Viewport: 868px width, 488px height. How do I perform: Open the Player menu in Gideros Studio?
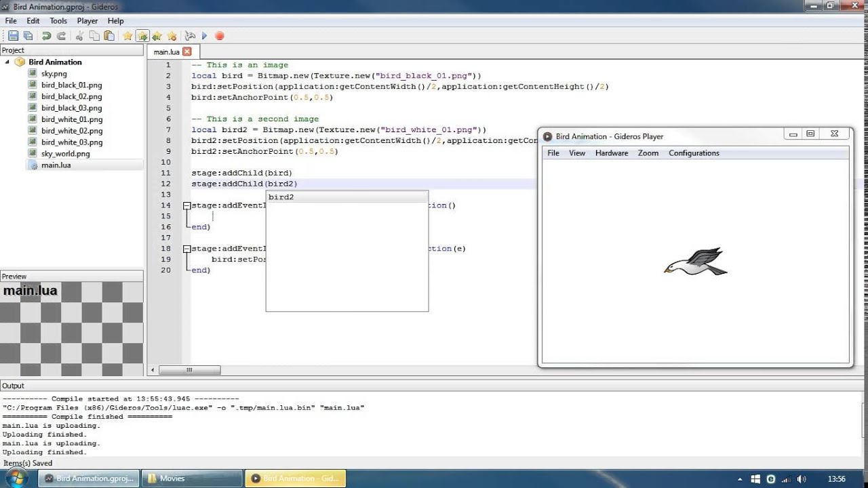point(87,21)
